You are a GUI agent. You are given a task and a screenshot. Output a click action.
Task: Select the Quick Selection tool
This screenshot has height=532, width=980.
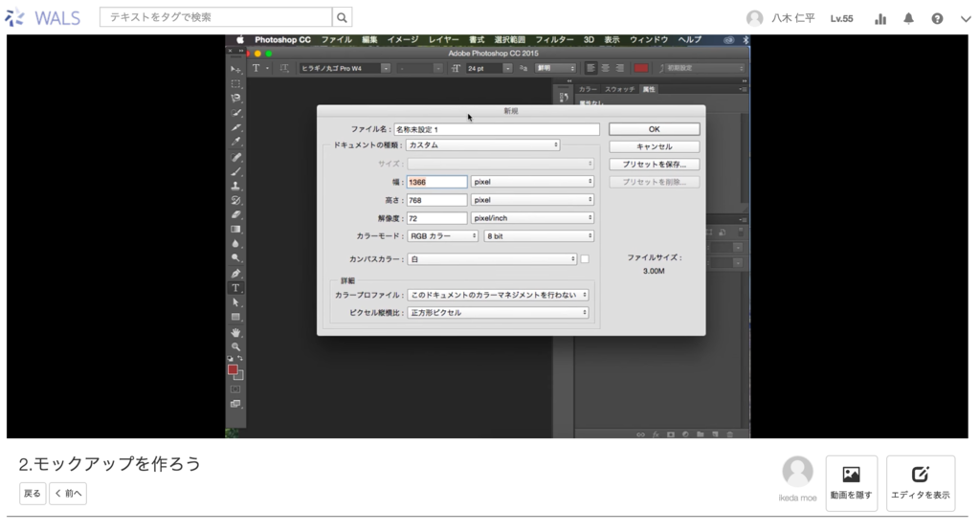point(235,113)
